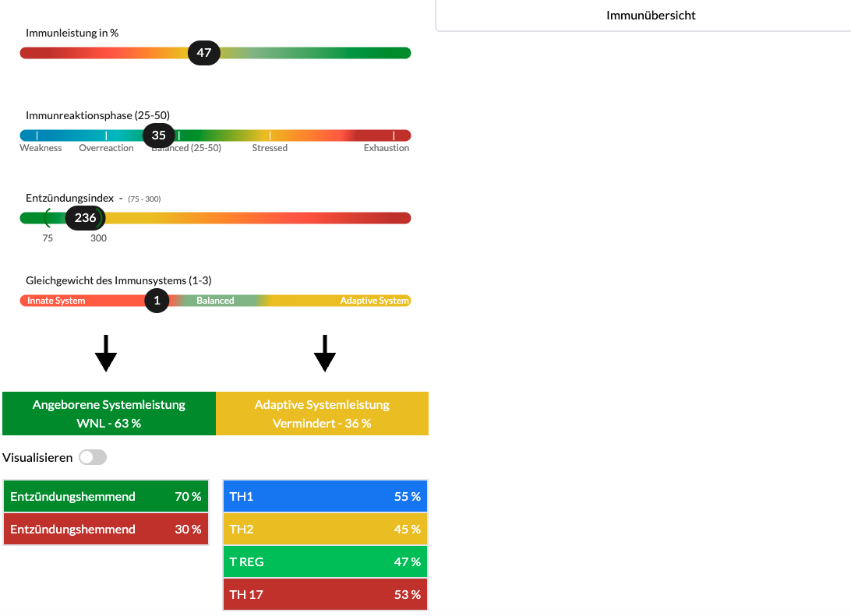
Task: Select the blue TH1 55 % row
Action: [x=325, y=497]
